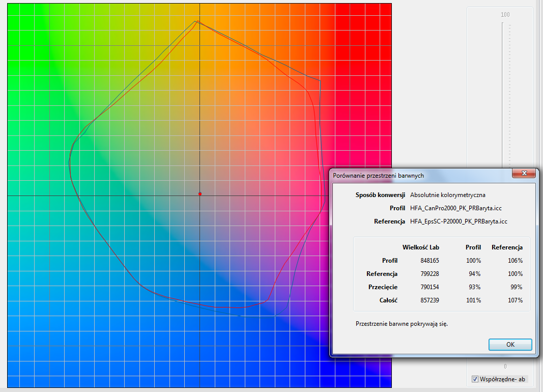
Task: Click the yellow top peak of the gamut outline
Action: (x=197, y=21)
